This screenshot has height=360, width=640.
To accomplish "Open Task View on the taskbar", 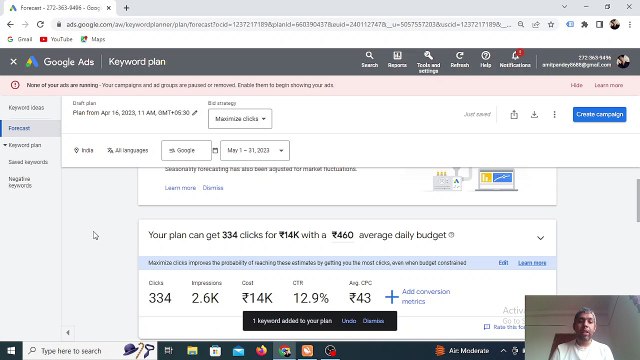I will [168, 351].
